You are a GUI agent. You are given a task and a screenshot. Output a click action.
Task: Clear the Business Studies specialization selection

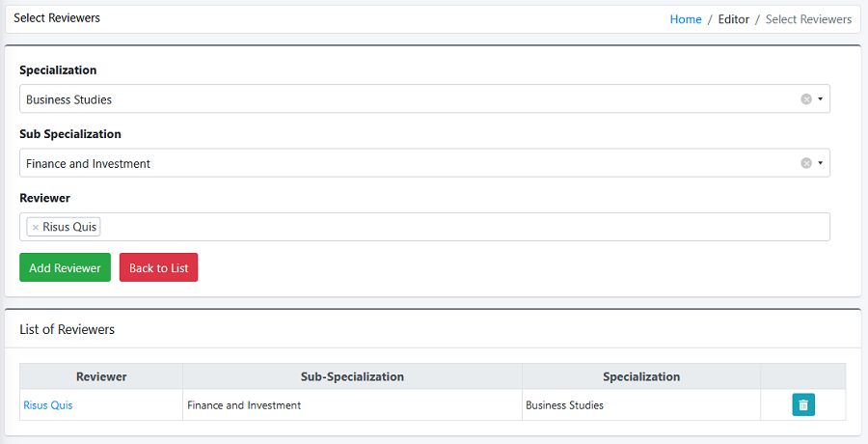tap(806, 99)
